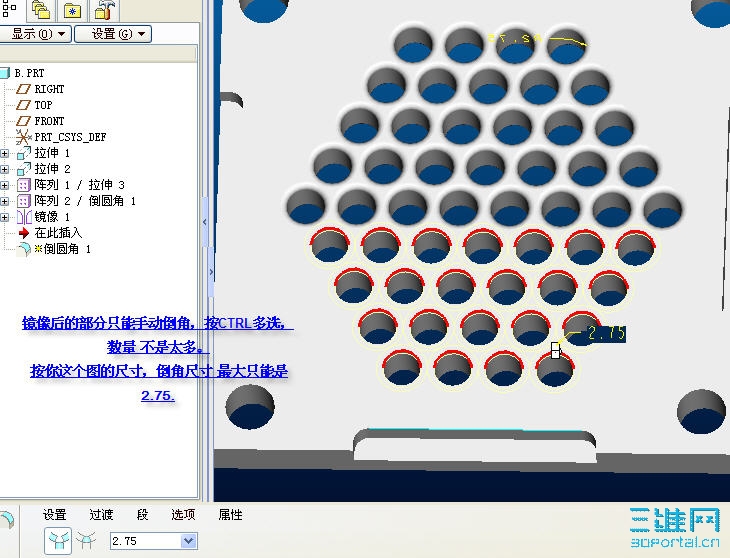This screenshot has width=730, height=558.
Task: Expand 阵列 1 node
Action: (x=4, y=185)
